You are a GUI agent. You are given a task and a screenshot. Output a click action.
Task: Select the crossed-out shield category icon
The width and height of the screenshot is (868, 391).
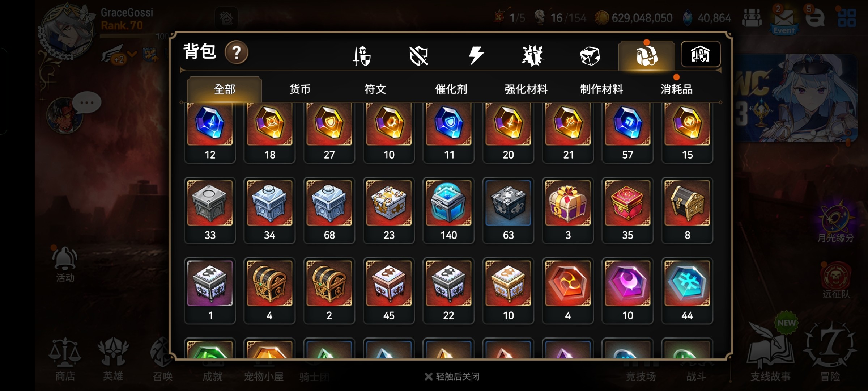pos(418,55)
